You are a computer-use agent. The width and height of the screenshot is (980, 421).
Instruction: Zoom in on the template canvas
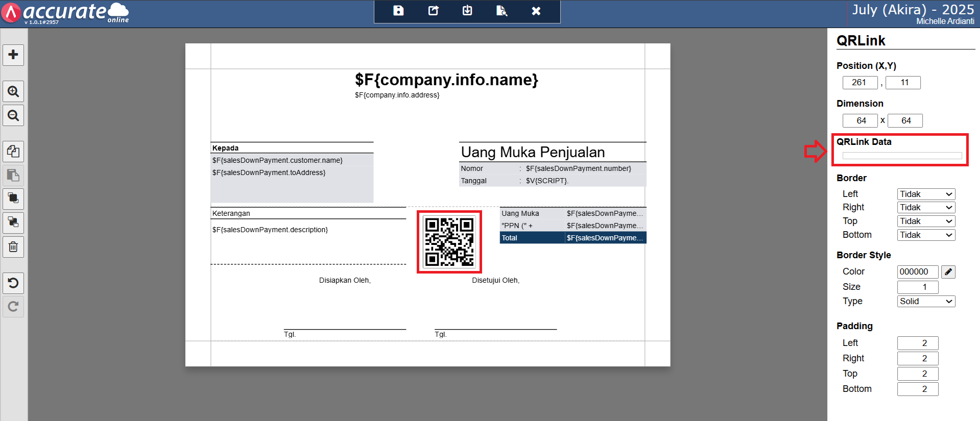(13, 91)
